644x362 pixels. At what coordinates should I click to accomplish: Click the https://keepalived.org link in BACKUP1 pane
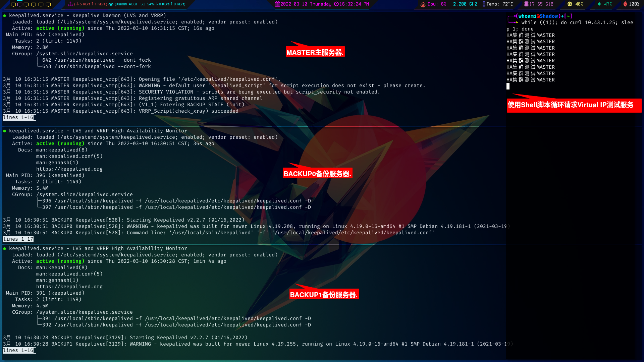(x=69, y=287)
